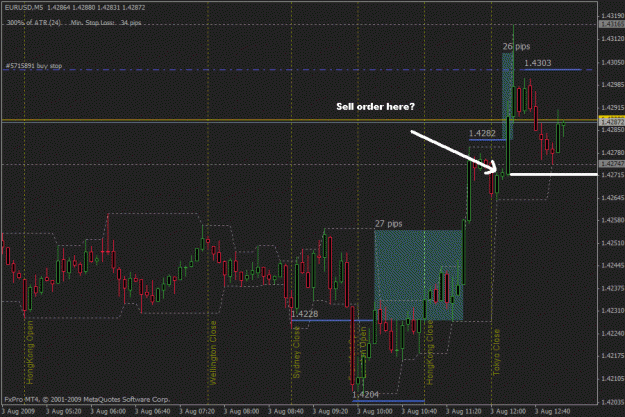Image resolution: width=625 pixels, height=417 pixels.
Task: Click 1.42105 on the price axis
Action: point(613,378)
